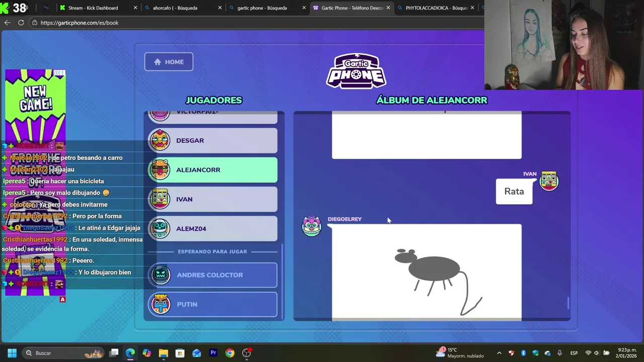This screenshot has height=362, width=644.
Task: Close the Gartic Phone game tab
Action: coord(388,8)
